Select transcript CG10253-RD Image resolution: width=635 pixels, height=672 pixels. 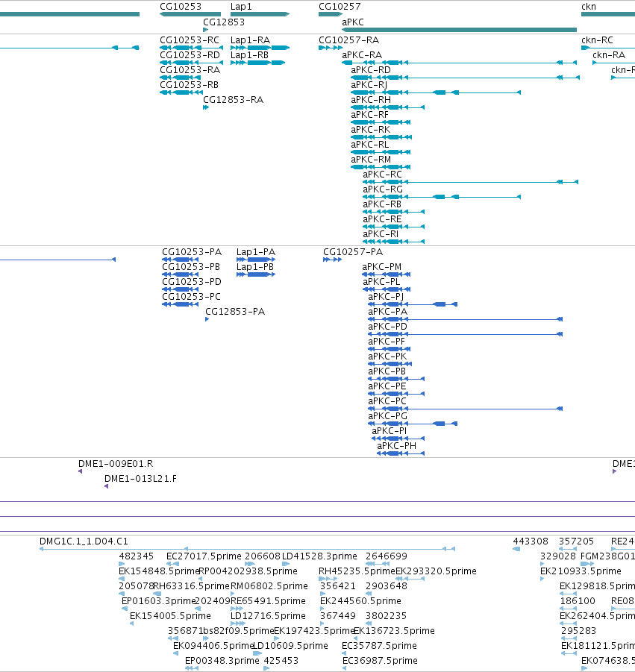pos(190,55)
